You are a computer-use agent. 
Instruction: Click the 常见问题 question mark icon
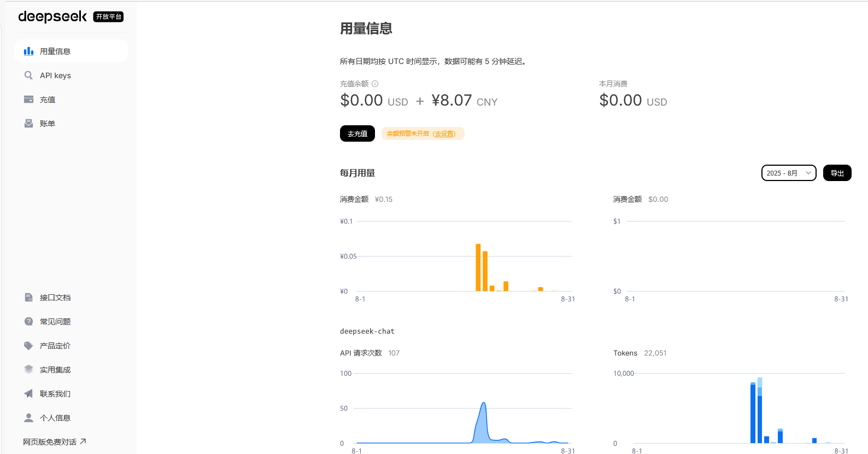[x=28, y=322]
